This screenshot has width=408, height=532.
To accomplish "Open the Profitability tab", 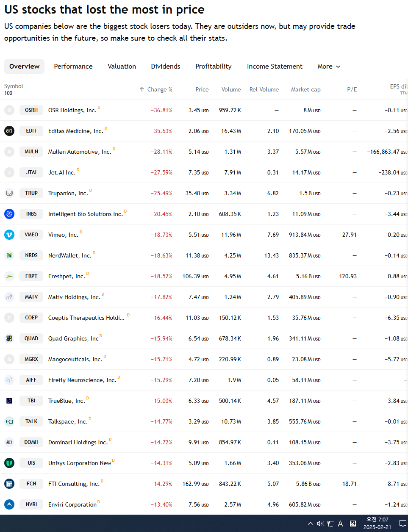I will [x=214, y=66].
